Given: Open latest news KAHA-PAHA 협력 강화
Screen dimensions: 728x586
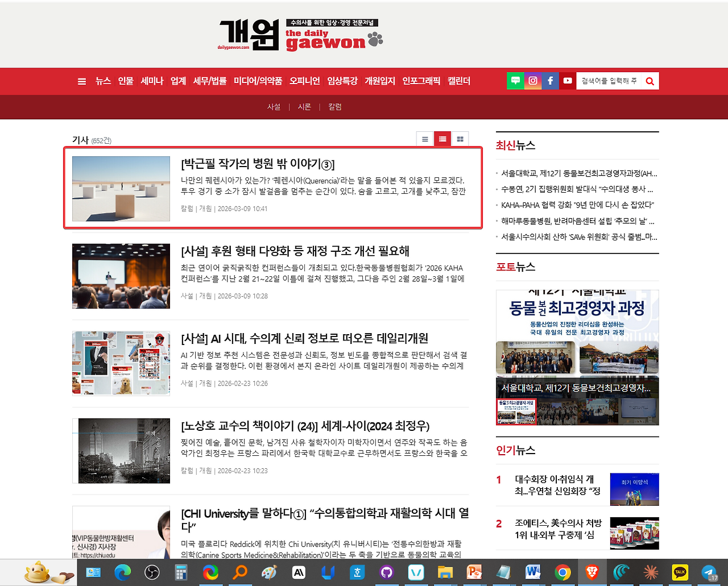Looking at the screenshot, I should click(x=577, y=205).
